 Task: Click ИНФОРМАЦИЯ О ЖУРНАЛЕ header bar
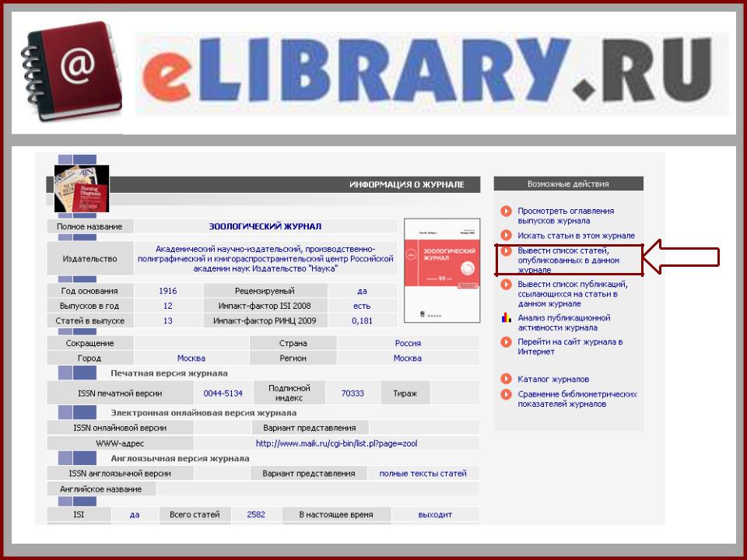(263, 184)
